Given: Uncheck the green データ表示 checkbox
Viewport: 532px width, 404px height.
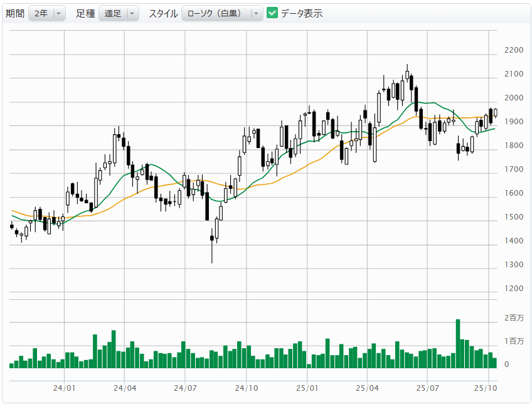Looking at the screenshot, I should 272,13.
